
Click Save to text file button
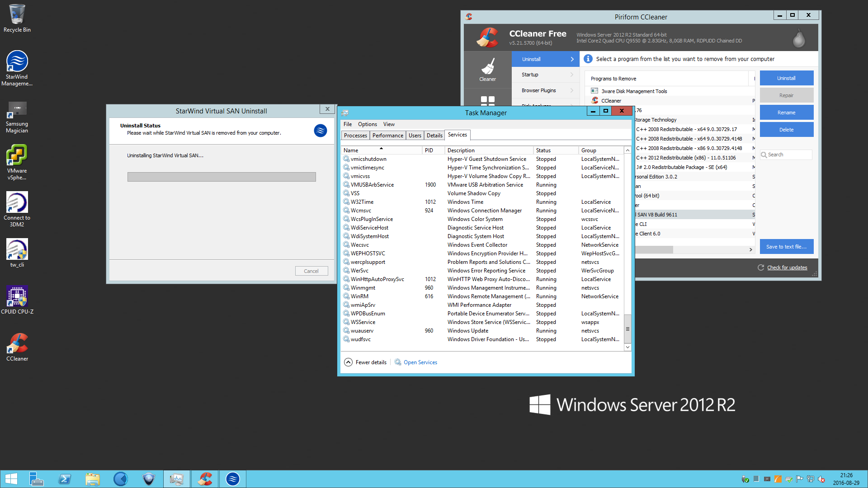(x=786, y=247)
